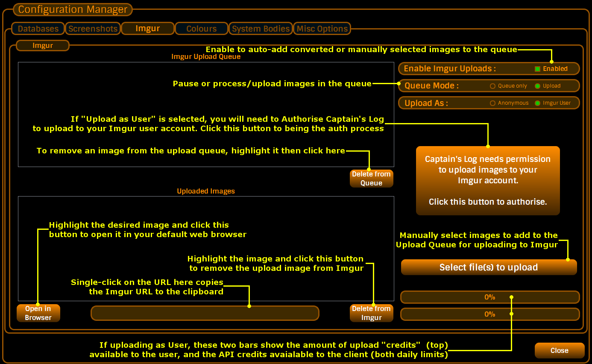Image resolution: width=592 pixels, height=364 pixels.
Task: Click the Open in Browser button
Action: [x=38, y=313]
